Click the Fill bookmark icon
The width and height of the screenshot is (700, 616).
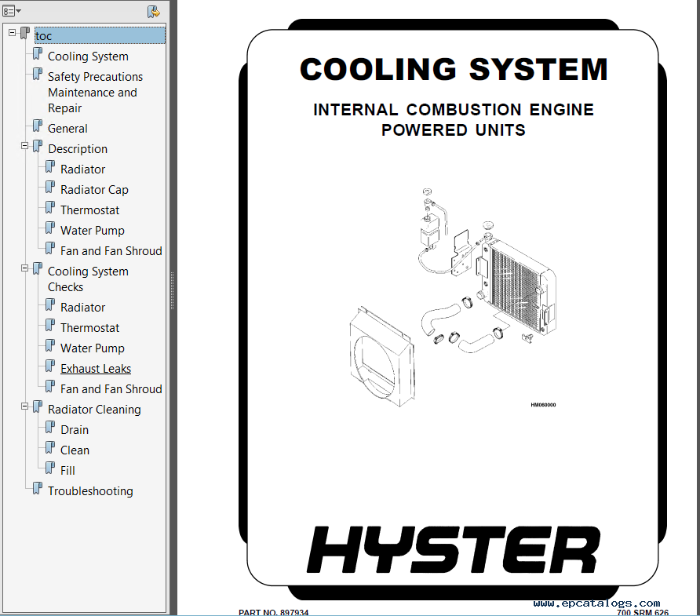tap(50, 468)
